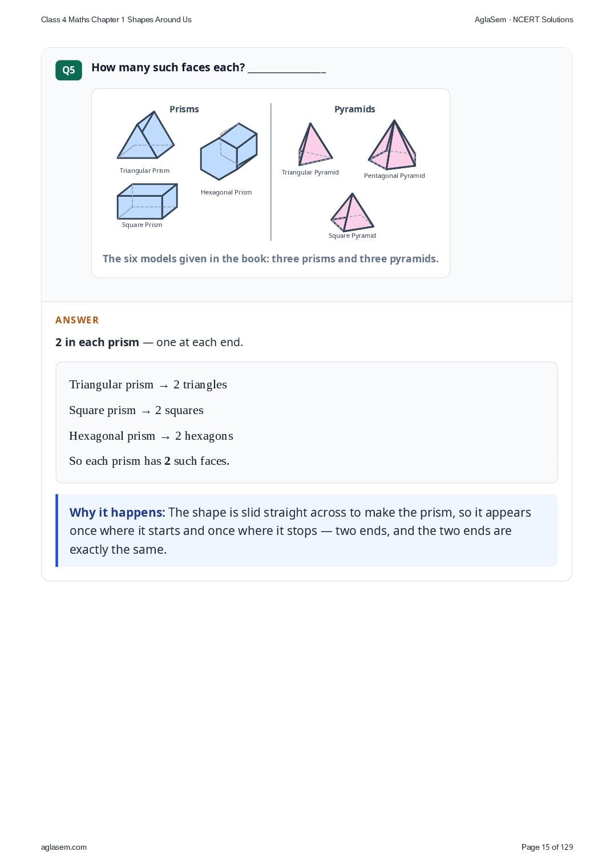
Task: Open aglasem.com footer link
Action: pyautogui.click(x=64, y=847)
